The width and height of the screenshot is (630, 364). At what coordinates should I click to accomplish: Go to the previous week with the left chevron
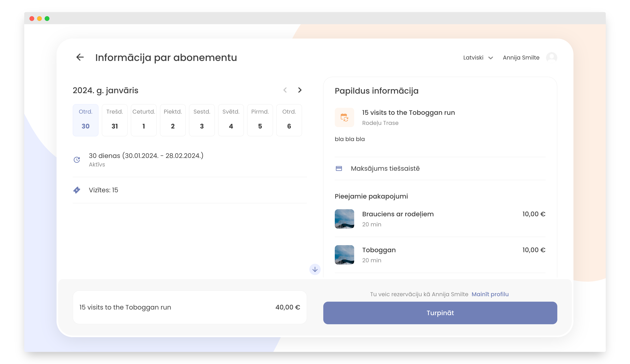pos(285,90)
